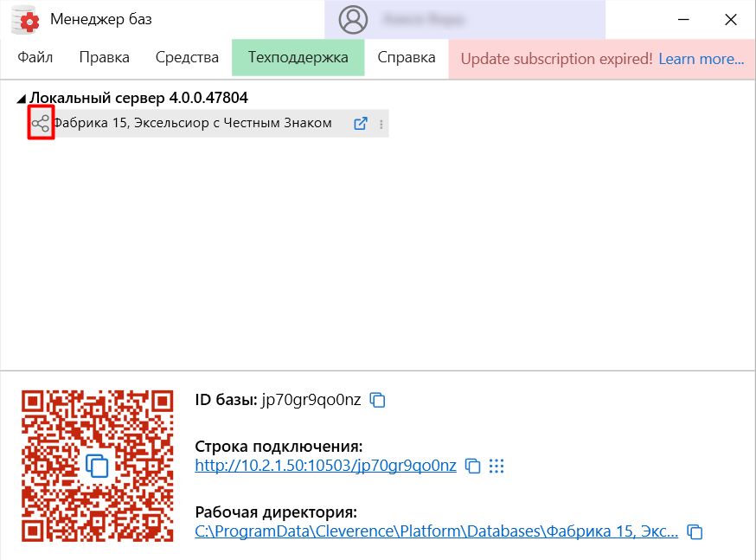
Task: Click the green Техподдержка menu item
Action: 298,58
